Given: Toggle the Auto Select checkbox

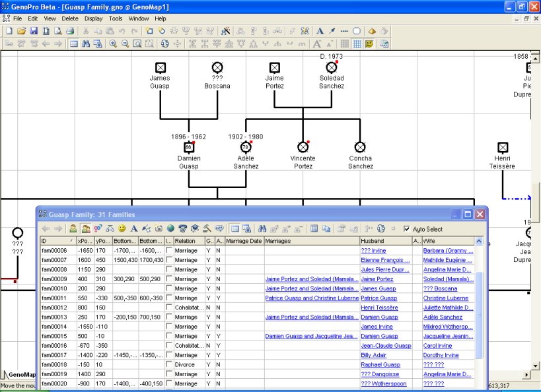Looking at the screenshot, I should pos(407,229).
